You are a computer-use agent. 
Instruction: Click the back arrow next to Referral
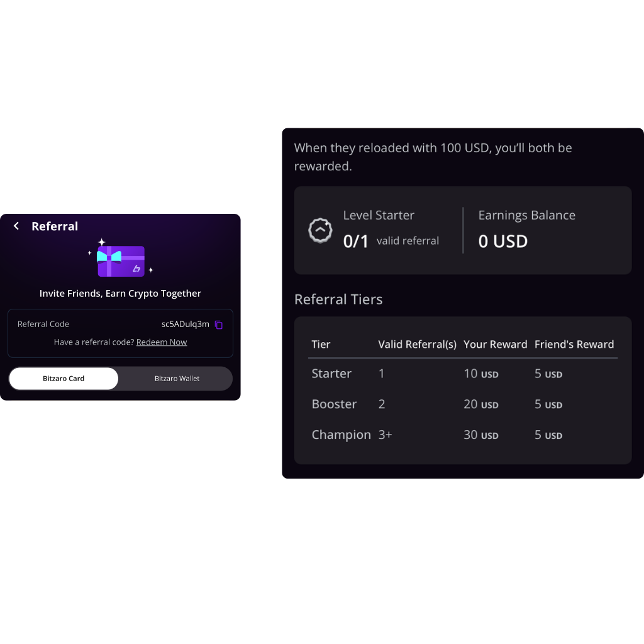click(x=16, y=226)
